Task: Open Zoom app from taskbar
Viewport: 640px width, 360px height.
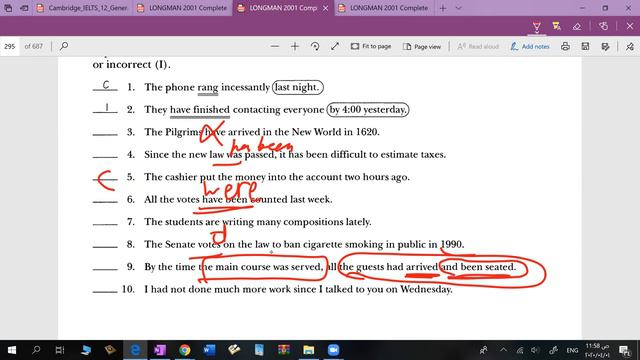Action: point(333,350)
